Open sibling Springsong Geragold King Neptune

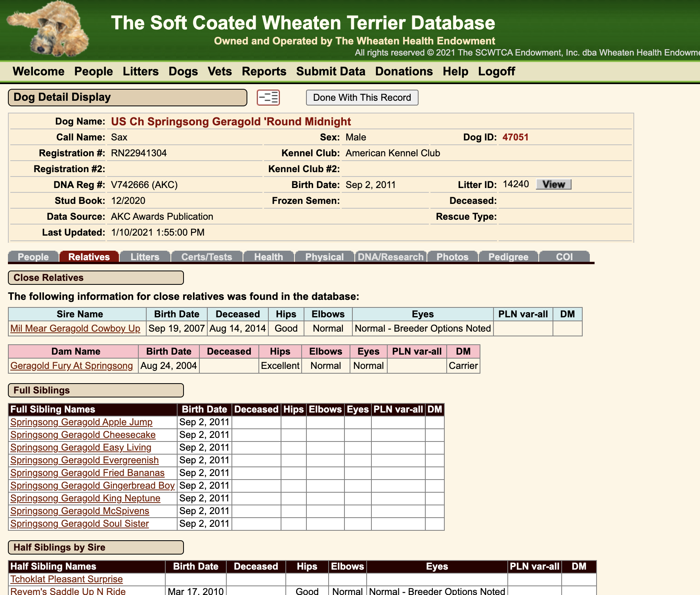pos(85,498)
